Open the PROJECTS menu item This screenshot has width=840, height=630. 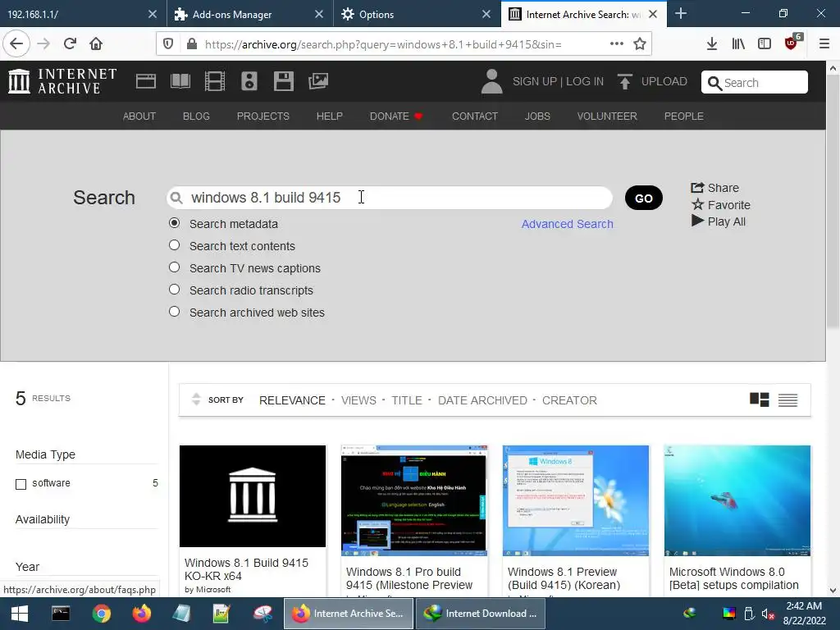point(263,116)
